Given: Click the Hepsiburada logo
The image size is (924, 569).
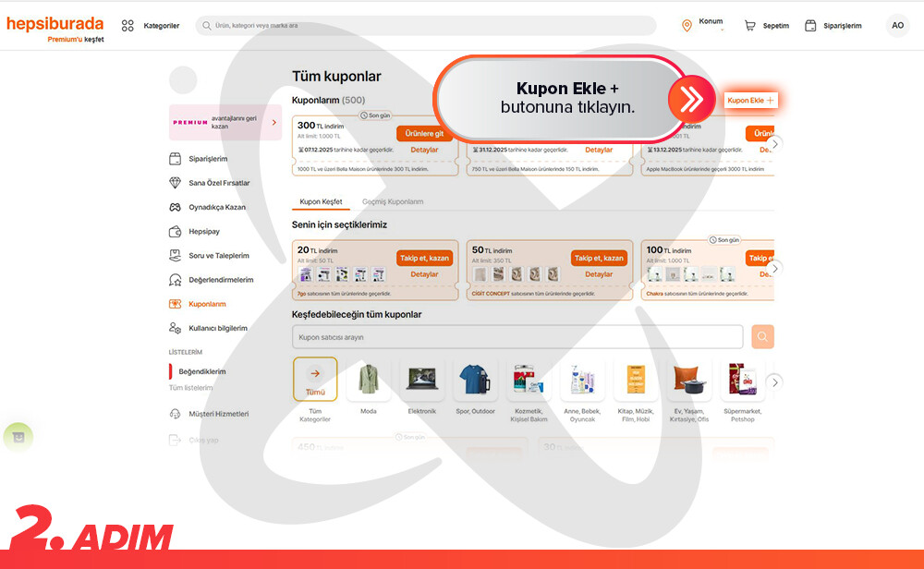Looking at the screenshot, I should point(55,23).
